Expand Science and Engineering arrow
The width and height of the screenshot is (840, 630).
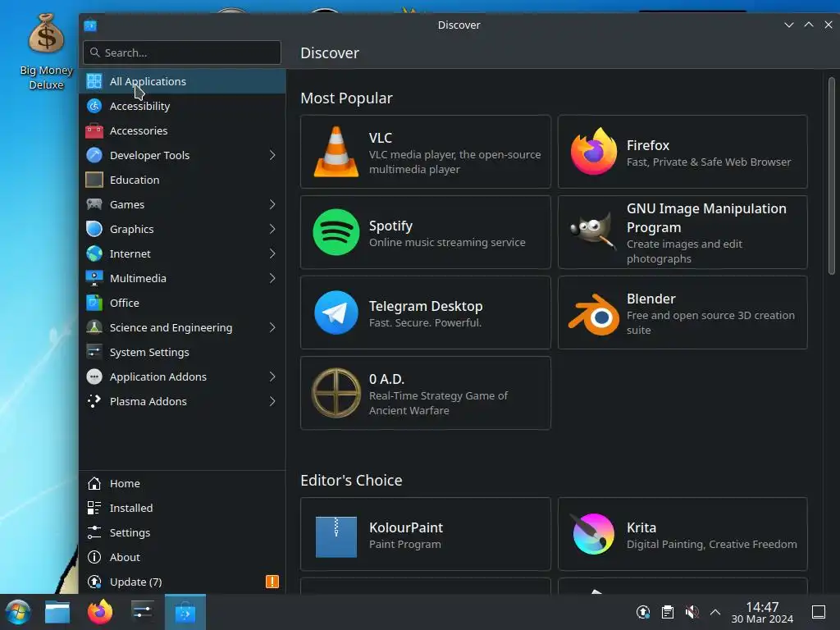coord(272,327)
